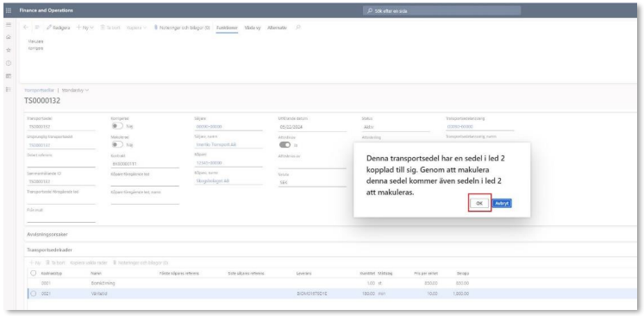Select the row 0021 Väntetid circle

[x=34, y=294]
